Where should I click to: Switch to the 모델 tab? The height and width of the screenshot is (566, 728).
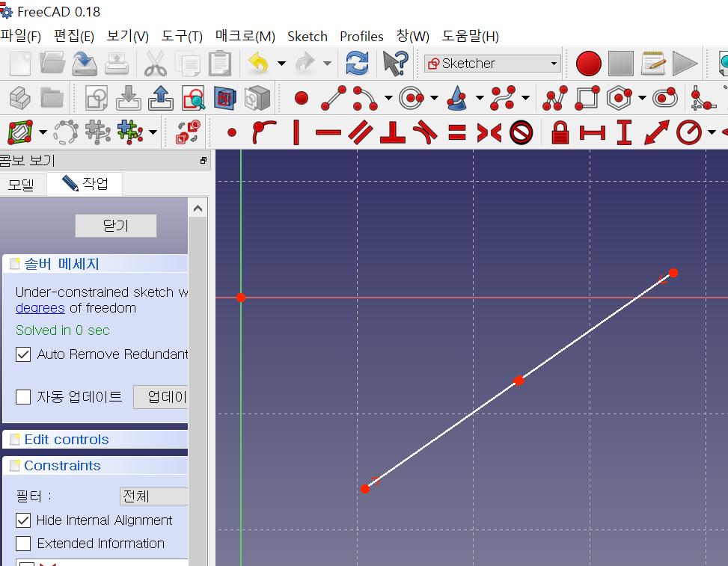[x=22, y=185]
